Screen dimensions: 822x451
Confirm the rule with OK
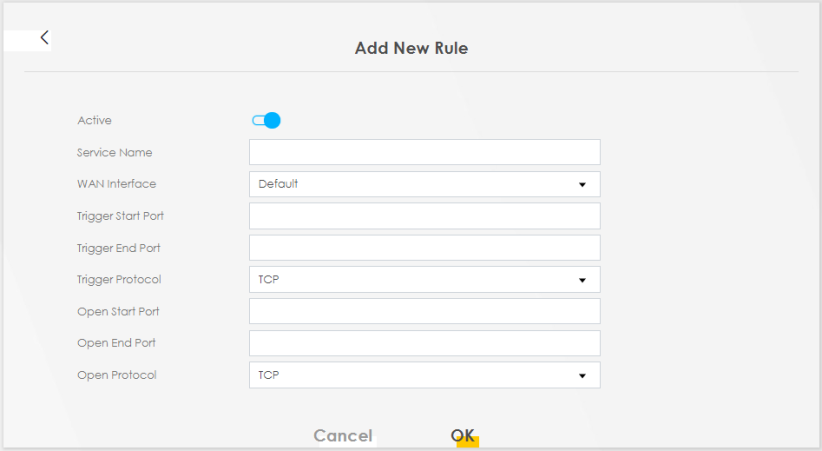(462, 435)
